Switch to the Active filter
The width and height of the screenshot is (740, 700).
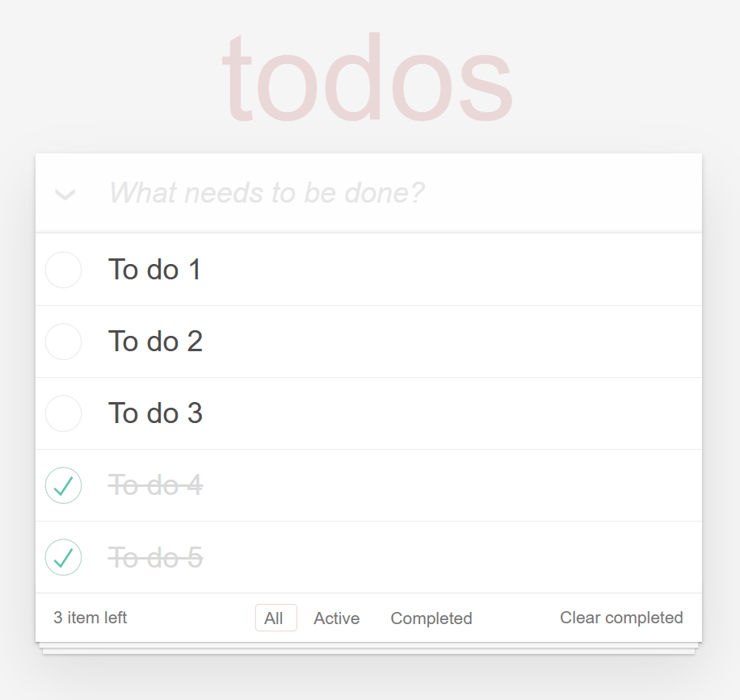[x=337, y=618]
